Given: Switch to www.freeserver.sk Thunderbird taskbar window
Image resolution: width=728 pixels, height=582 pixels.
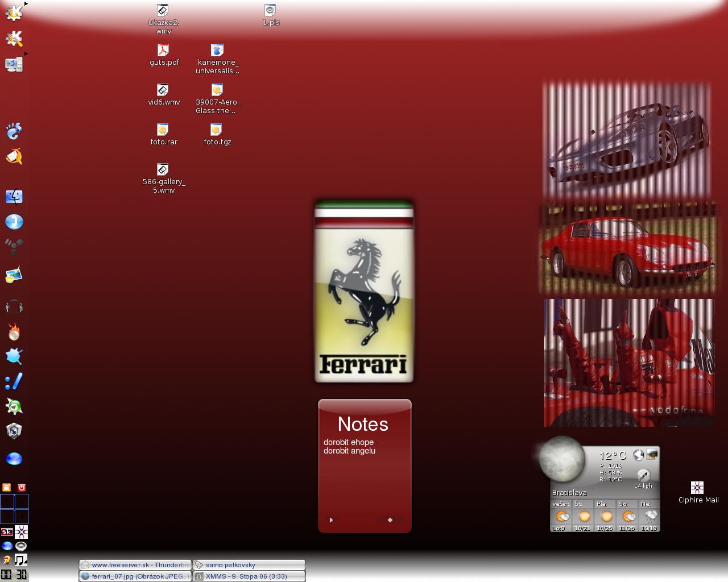Looking at the screenshot, I should point(135,565).
